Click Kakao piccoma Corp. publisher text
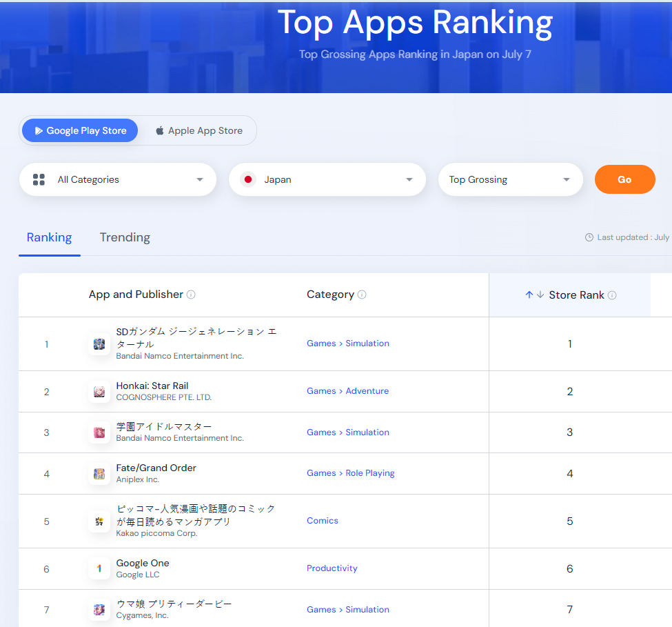 click(x=157, y=533)
